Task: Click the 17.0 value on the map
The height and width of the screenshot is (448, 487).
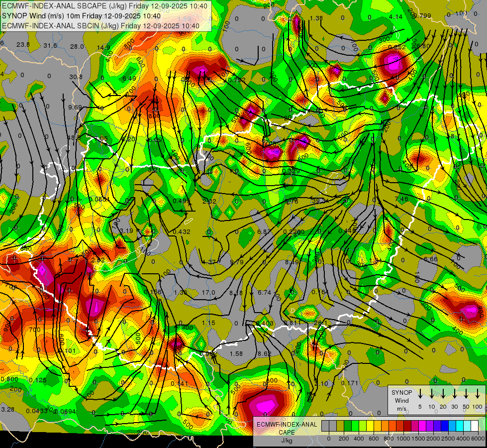Action: click(208, 293)
